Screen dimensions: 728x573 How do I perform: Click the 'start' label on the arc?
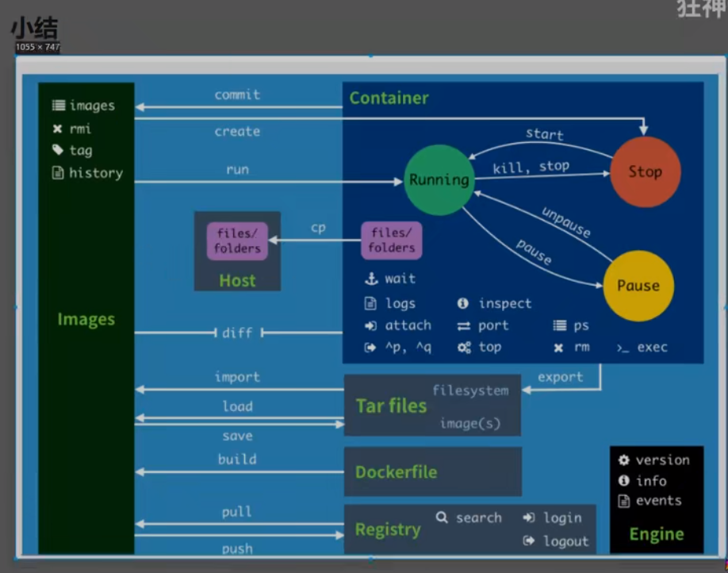[x=545, y=134]
